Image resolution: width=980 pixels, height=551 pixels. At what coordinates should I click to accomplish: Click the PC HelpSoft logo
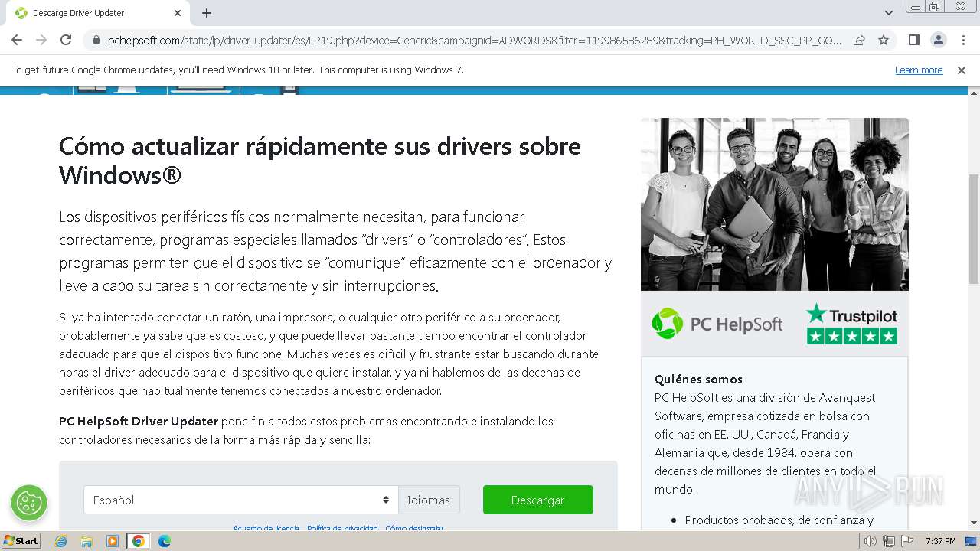tap(717, 324)
